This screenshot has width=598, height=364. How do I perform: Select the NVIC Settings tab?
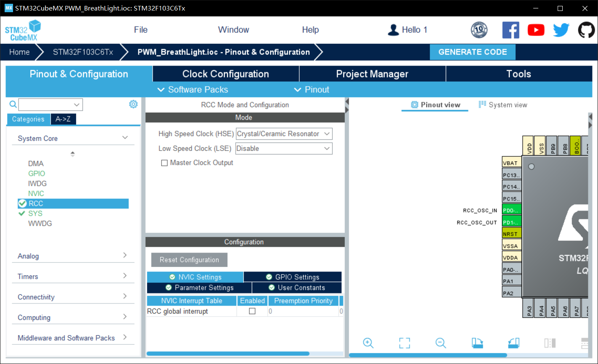click(x=195, y=277)
